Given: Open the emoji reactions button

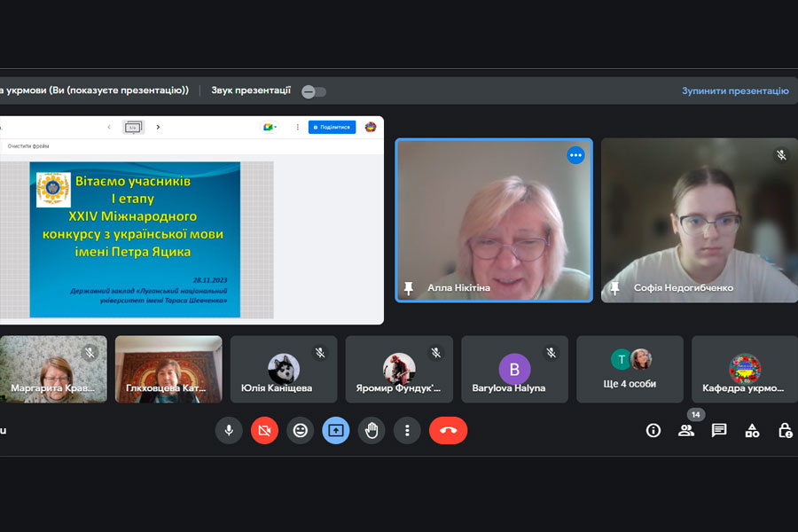Looking at the screenshot, I should point(301,431).
